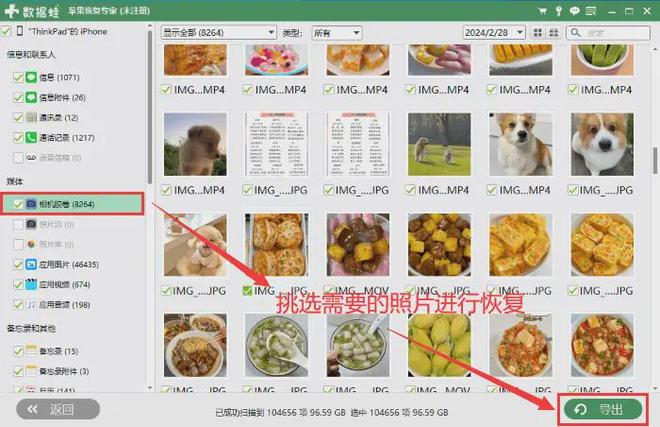
Task: Switch to list detail view icon
Action: (x=552, y=33)
